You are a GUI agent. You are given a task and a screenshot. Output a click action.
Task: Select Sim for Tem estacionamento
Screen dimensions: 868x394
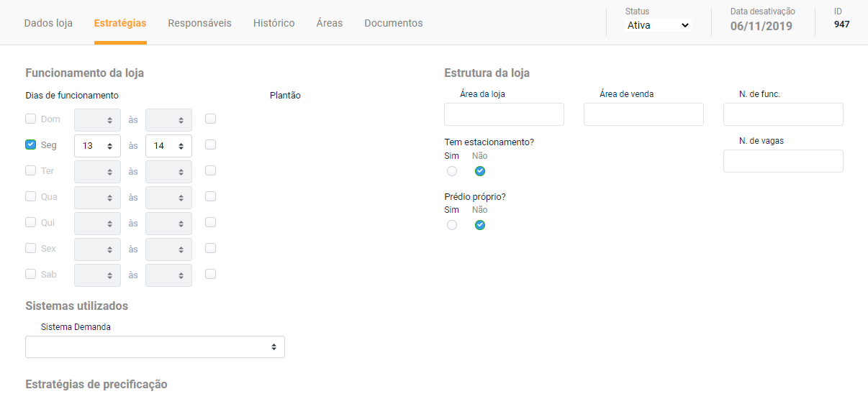[x=451, y=171]
